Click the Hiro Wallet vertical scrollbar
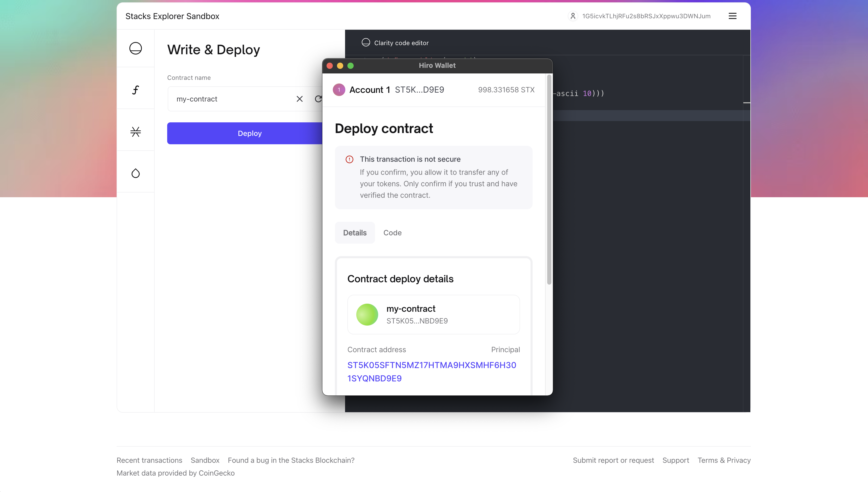The image size is (868, 492). [549, 179]
